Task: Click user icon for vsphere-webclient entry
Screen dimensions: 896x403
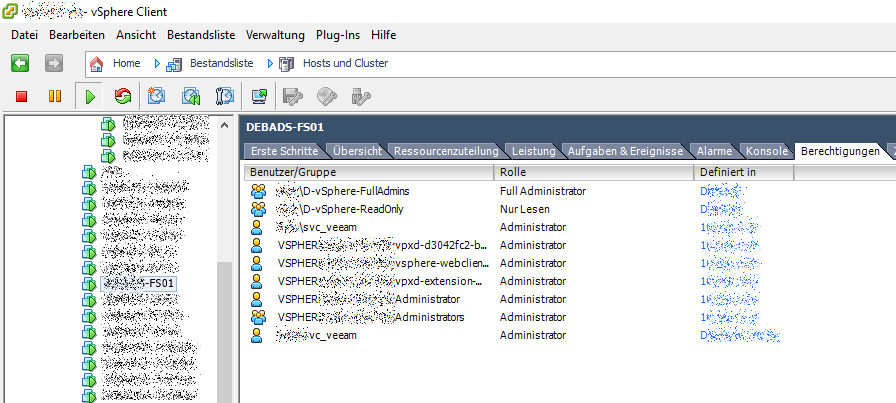Action: pyautogui.click(x=257, y=264)
